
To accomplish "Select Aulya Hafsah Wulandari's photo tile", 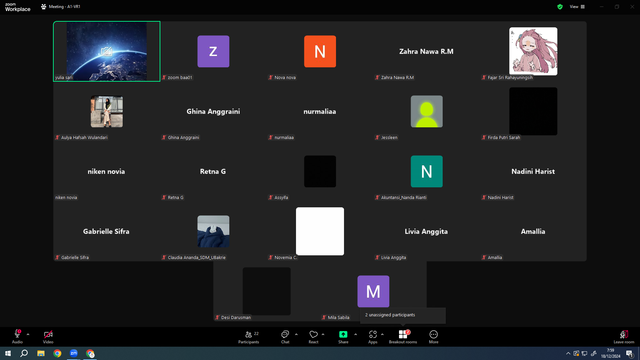I will (107, 111).
